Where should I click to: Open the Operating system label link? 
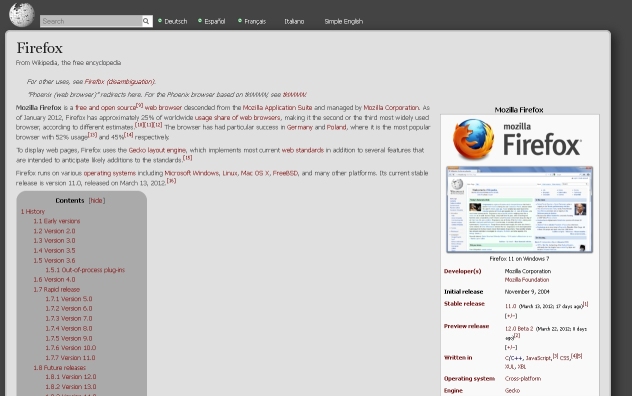[x=469, y=378]
